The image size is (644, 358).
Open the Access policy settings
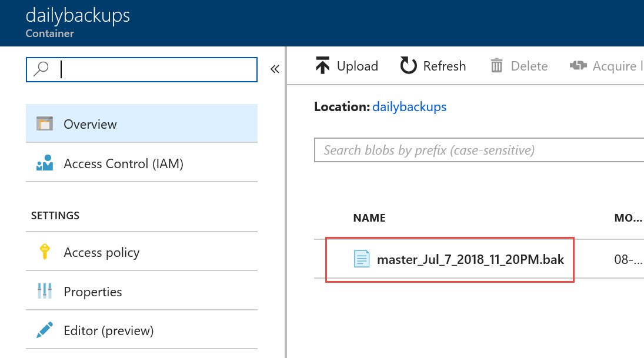[142, 252]
